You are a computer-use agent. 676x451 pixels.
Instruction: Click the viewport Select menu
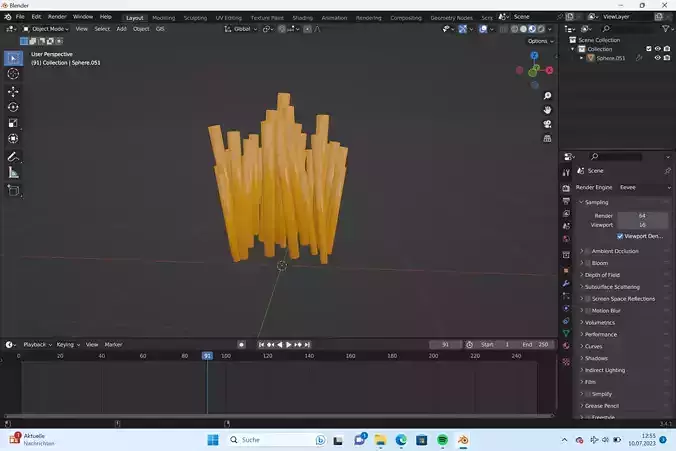[x=102, y=29]
